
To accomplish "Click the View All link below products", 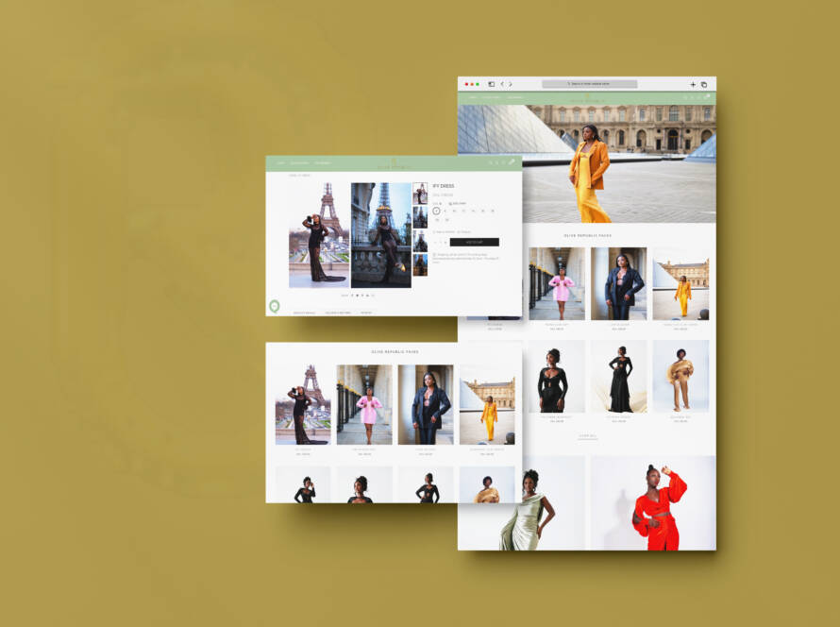I will tap(587, 436).
